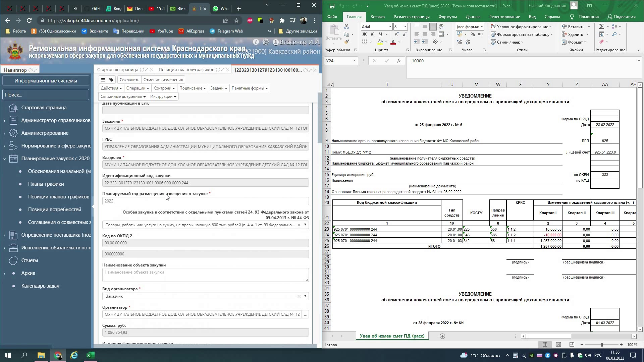Click the fill color bucket icon
The image size is (644, 362).
tap(380, 42)
